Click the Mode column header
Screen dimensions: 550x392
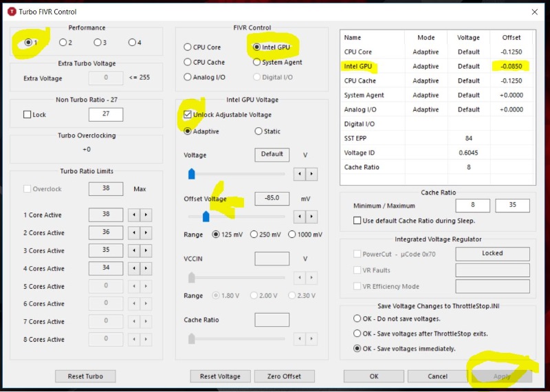pyautogui.click(x=426, y=38)
